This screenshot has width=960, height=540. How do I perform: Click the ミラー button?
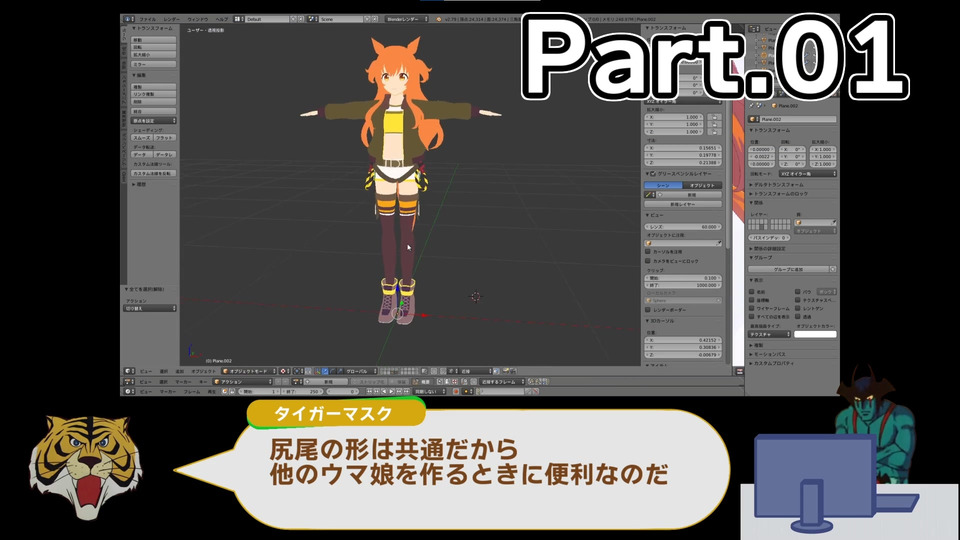154,64
